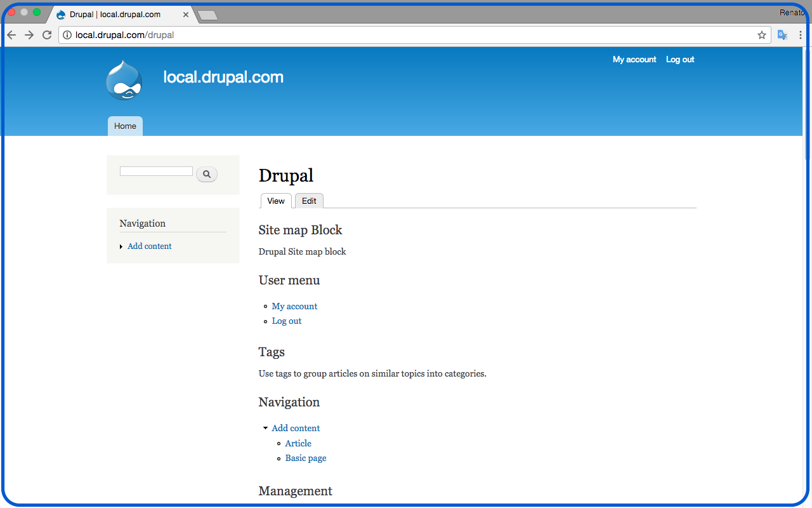Open the Basic page link
Viewport: 812px width, 508px height.
click(x=306, y=458)
